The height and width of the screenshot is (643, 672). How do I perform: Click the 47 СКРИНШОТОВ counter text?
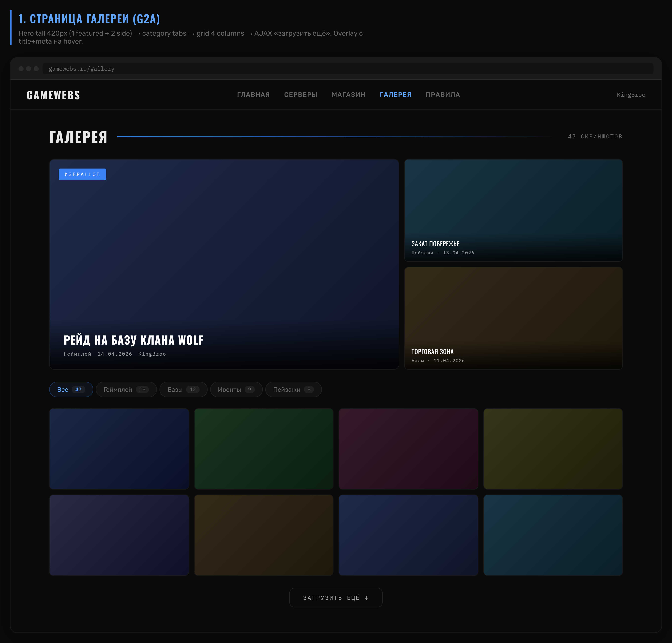[x=595, y=136]
